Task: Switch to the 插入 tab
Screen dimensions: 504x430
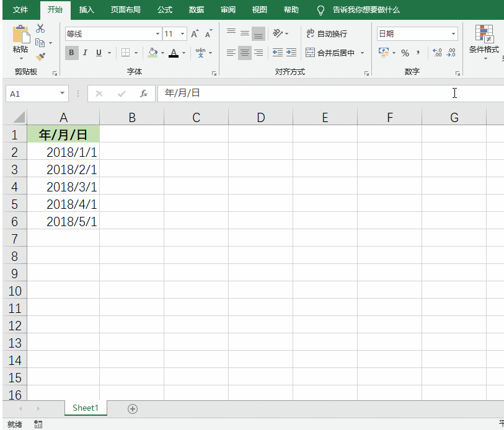Action: tap(87, 10)
